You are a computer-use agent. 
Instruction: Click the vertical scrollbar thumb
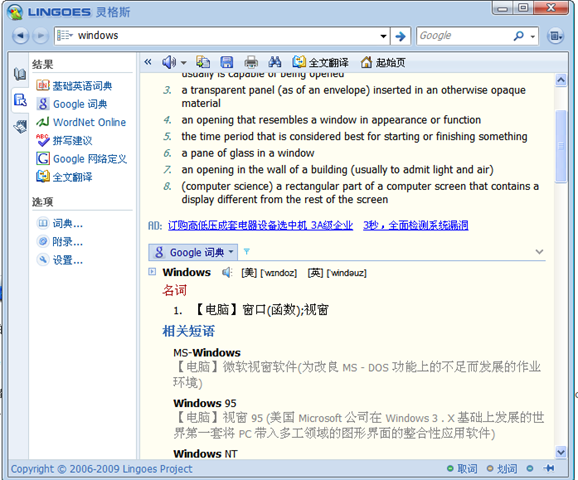(561, 146)
